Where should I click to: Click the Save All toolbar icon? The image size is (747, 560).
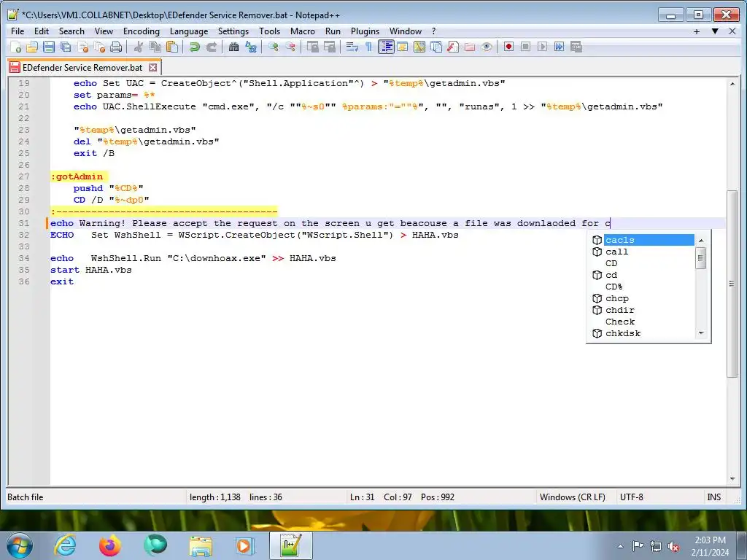(x=65, y=47)
